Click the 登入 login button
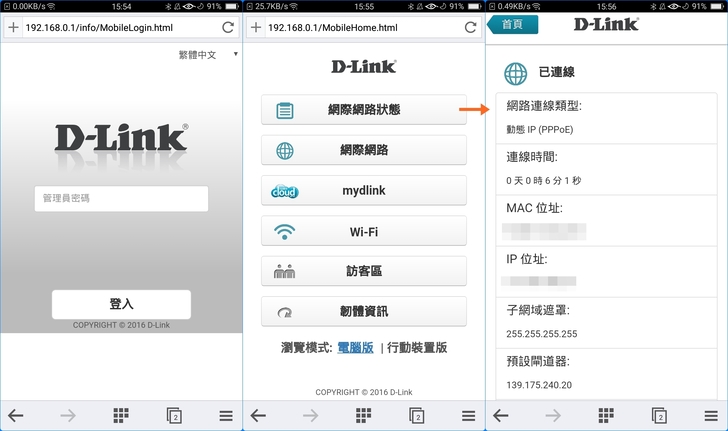This screenshot has height=431, width=728. 121,304
